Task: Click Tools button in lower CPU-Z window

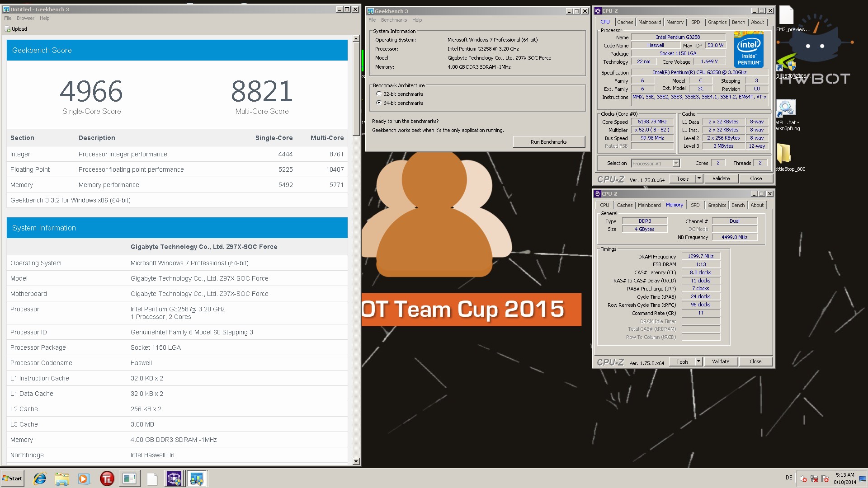Action: pyautogui.click(x=682, y=361)
